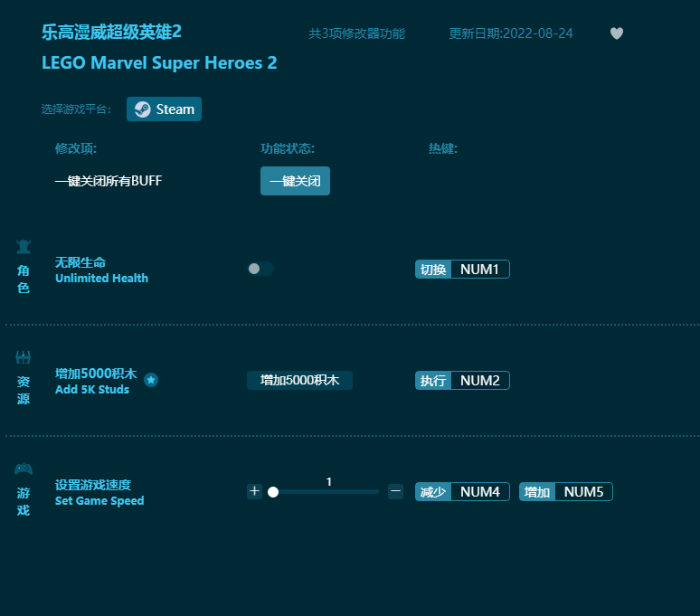
Task: Select the Steam platform button
Action: coord(164,109)
